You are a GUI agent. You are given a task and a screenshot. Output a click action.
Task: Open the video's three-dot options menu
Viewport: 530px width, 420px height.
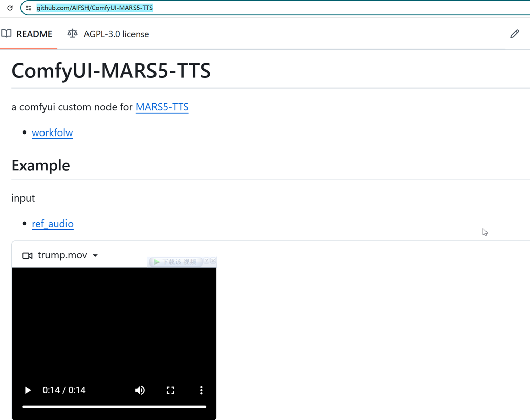[201, 390]
